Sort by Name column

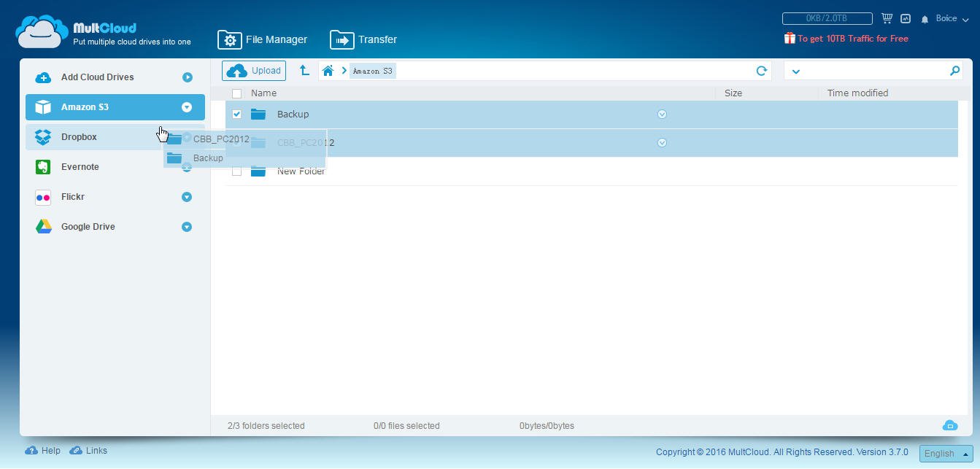point(263,93)
